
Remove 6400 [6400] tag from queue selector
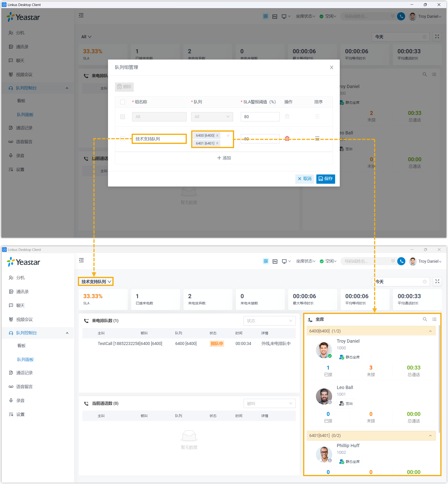tap(217, 136)
